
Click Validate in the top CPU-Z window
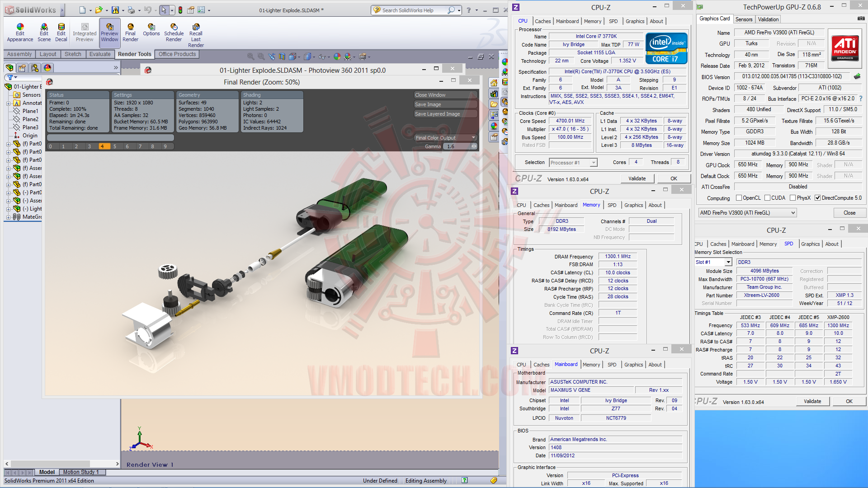637,178
